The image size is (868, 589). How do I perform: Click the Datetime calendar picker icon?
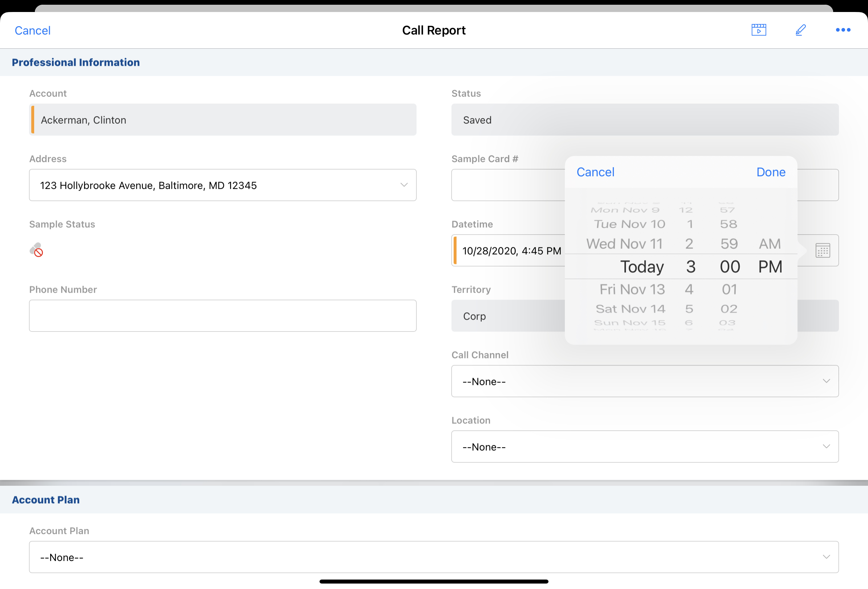pos(823,251)
